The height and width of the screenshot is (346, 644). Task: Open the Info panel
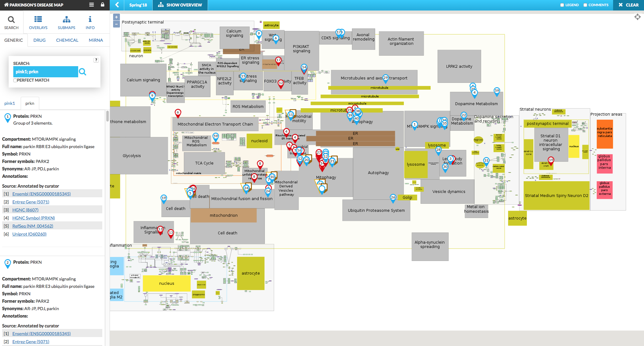[x=90, y=23]
